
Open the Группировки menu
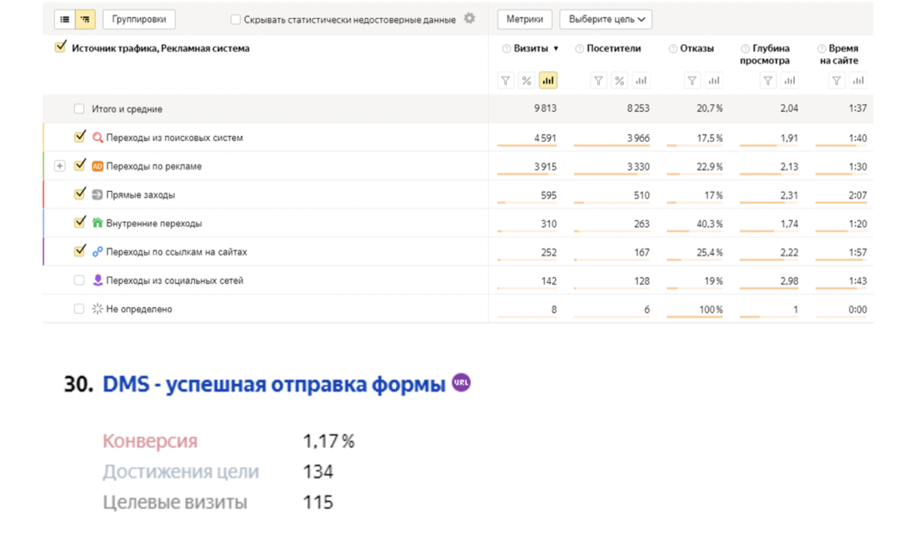pos(139,19)
